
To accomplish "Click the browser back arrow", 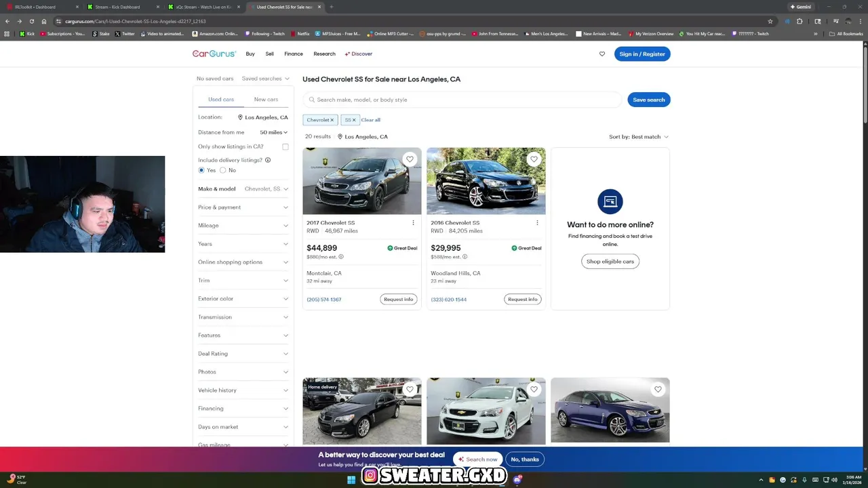I will click(x=7, y=21).
